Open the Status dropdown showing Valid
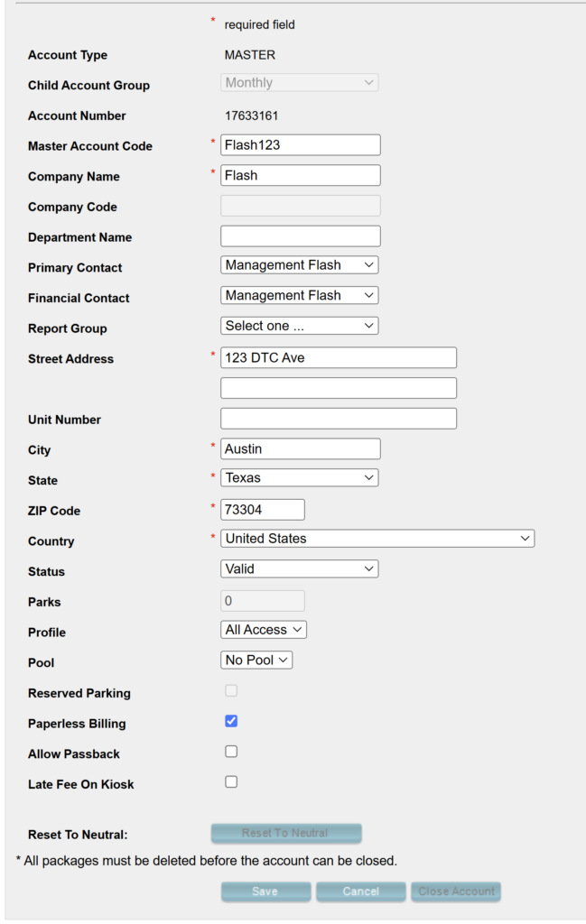The image size is (586, 924). pyautogui.click(x=299, y=568)
